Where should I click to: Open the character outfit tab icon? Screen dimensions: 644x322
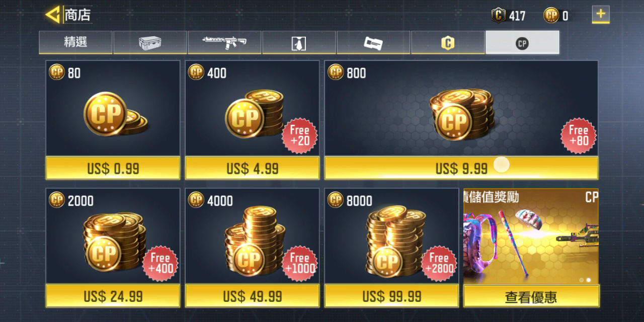[299, 42]
